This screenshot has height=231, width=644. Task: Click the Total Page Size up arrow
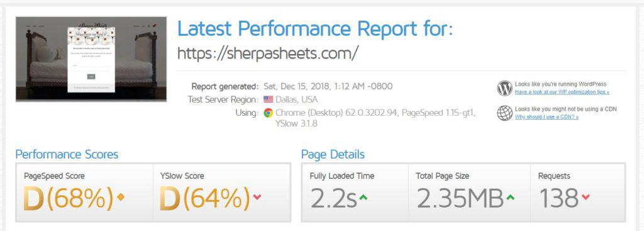tap(510, 198)
